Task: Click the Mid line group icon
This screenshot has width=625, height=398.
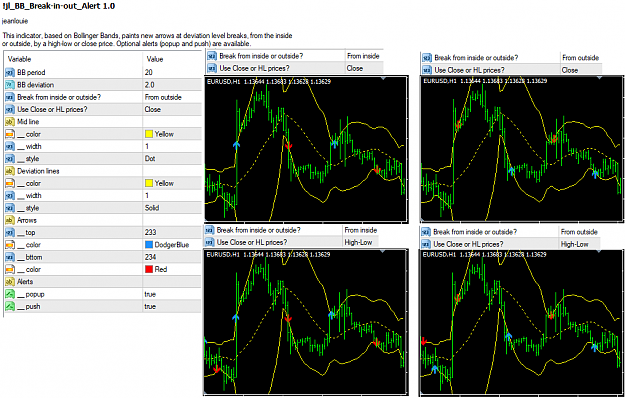Action: pos(10,122)
